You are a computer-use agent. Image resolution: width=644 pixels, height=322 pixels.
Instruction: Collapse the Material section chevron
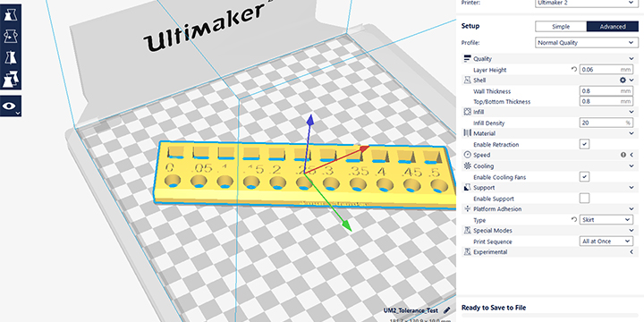631,133
